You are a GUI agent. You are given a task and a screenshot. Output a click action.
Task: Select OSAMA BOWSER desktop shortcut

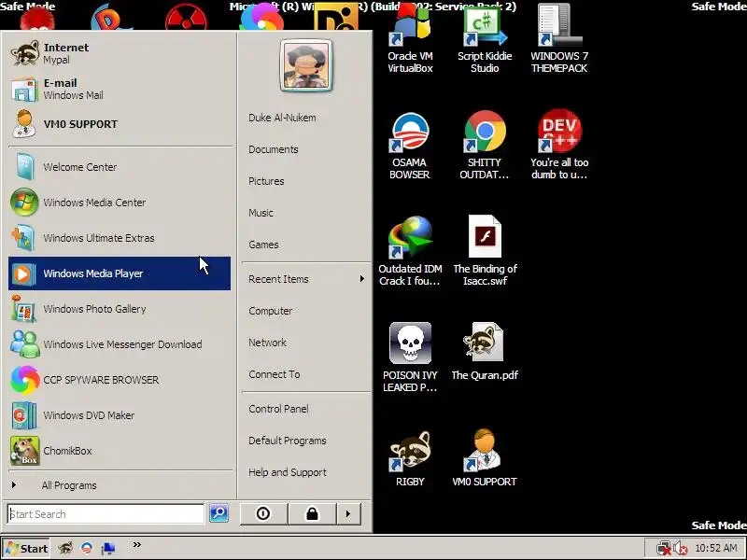click(410, 145)
